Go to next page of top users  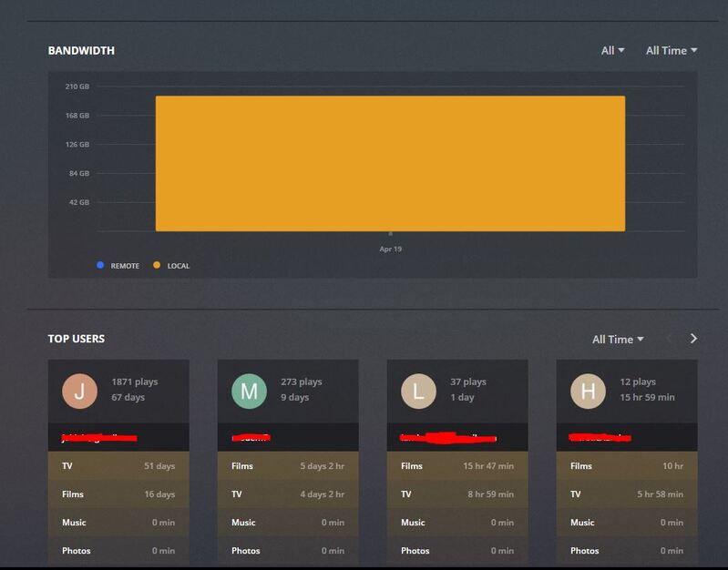[x=693, y=339]
